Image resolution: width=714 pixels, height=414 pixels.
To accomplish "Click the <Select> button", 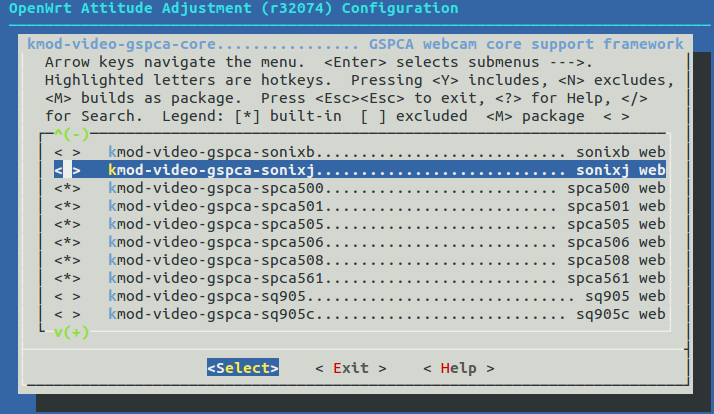I will tap(243, 368).
